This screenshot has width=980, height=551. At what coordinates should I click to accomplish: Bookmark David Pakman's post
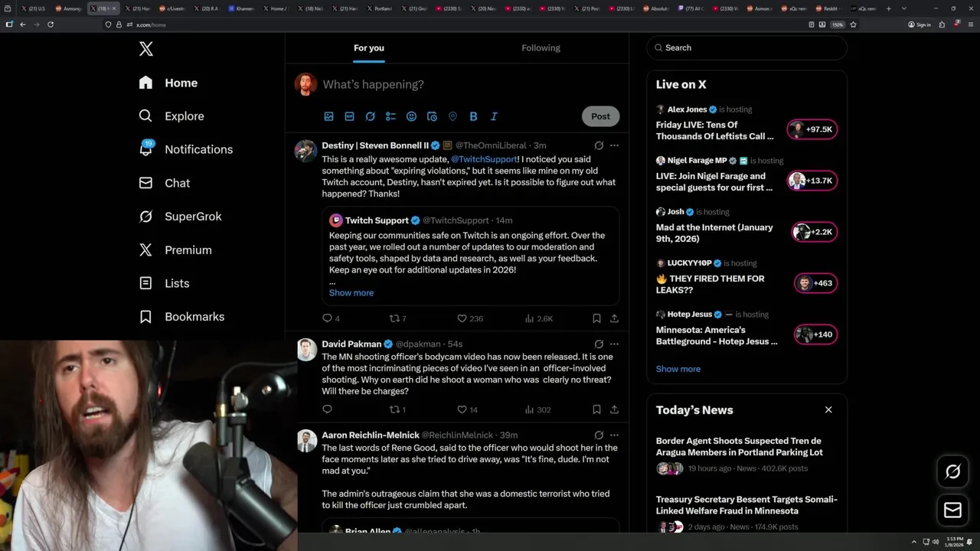[596, 409]
